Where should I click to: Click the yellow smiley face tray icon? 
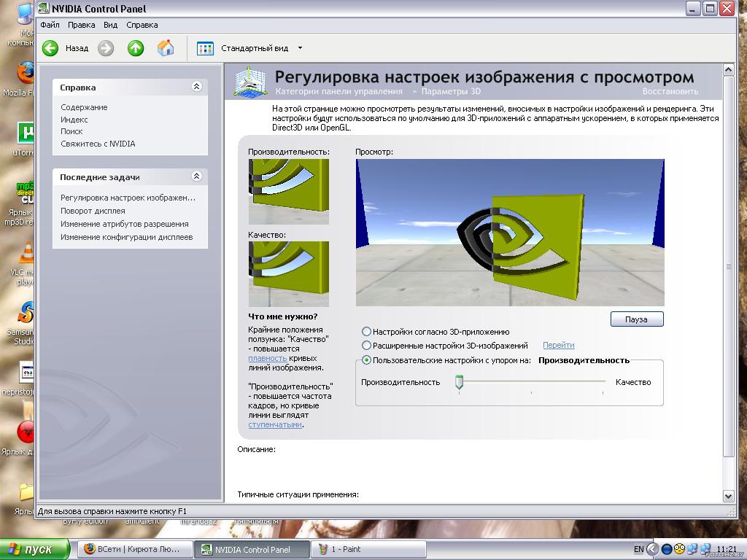(679, 548)
